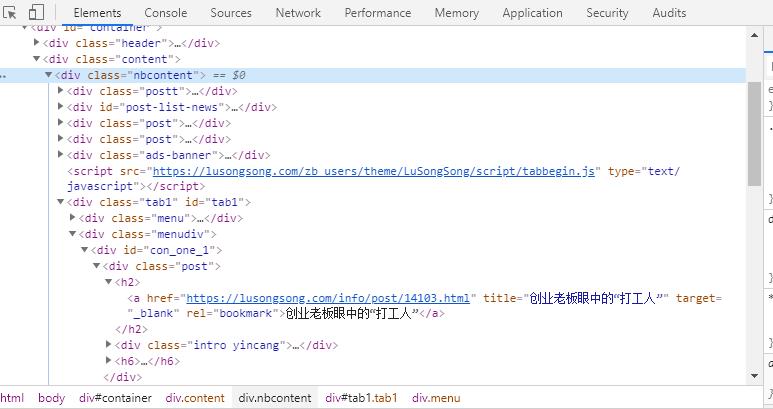Viewport: 773px width, 409px height.
Task: Open the post/14103.html href link
Action: tap(328, 298)
